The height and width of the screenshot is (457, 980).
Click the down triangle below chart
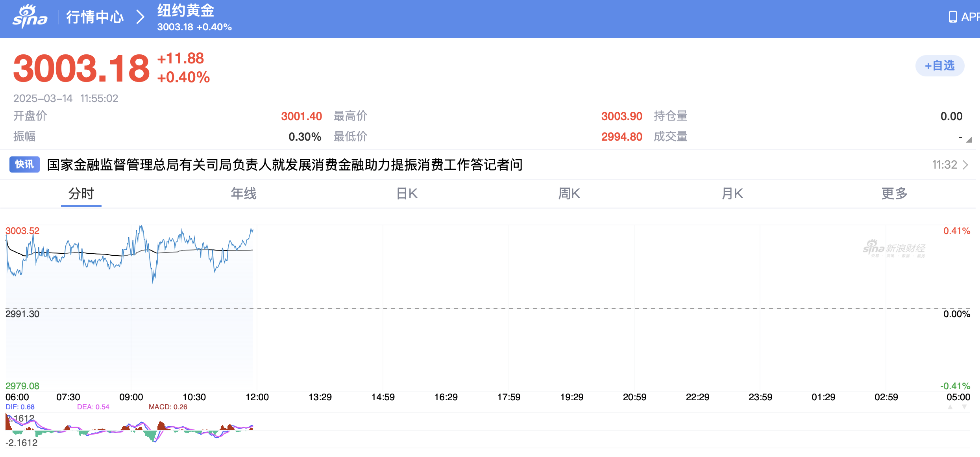[964, 407]
